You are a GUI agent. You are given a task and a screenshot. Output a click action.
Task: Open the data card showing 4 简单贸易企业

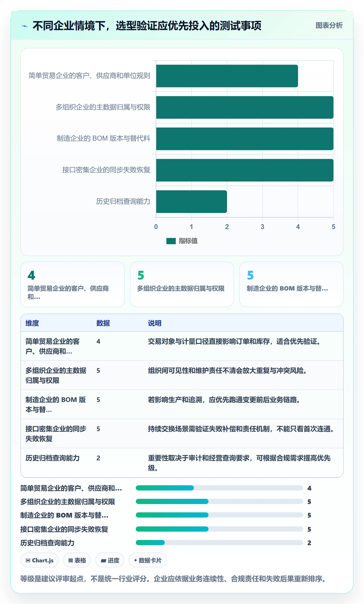[73, 284]
